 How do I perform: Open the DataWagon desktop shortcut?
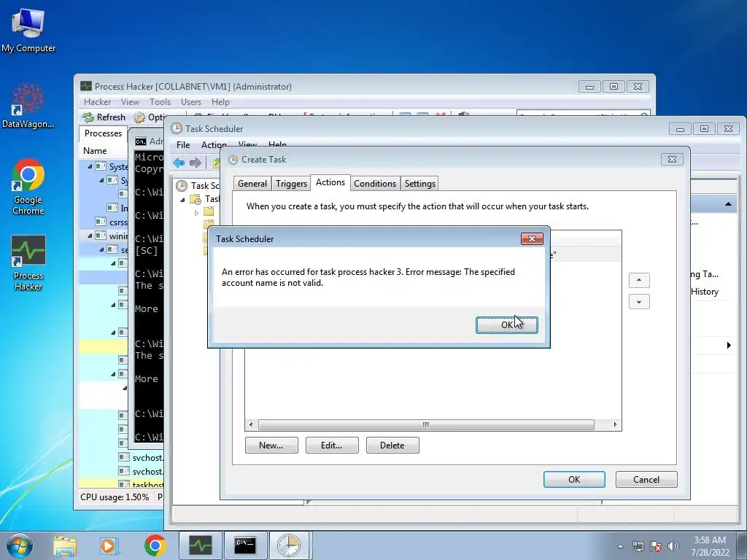(28, 106)
